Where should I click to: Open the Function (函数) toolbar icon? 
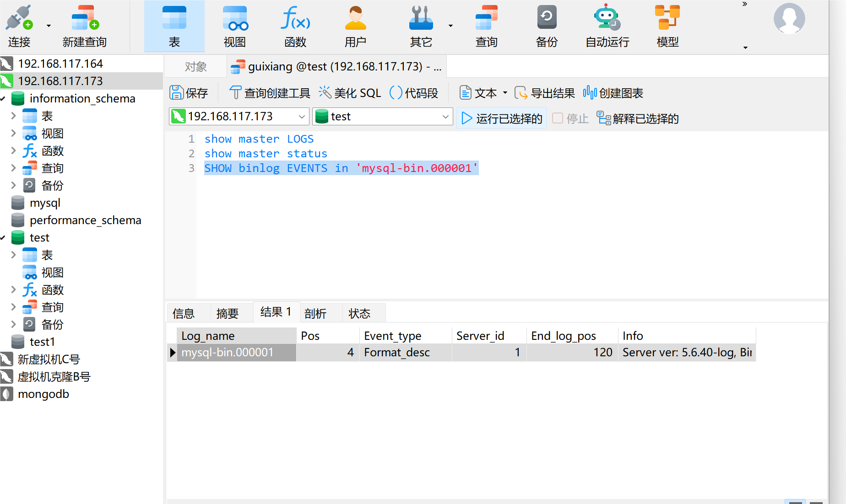click(295, 26)
